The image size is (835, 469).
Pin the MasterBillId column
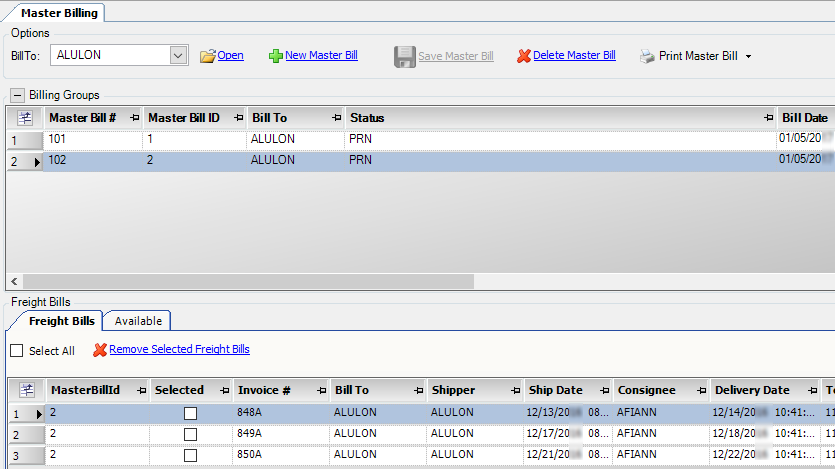coord(142,391)
